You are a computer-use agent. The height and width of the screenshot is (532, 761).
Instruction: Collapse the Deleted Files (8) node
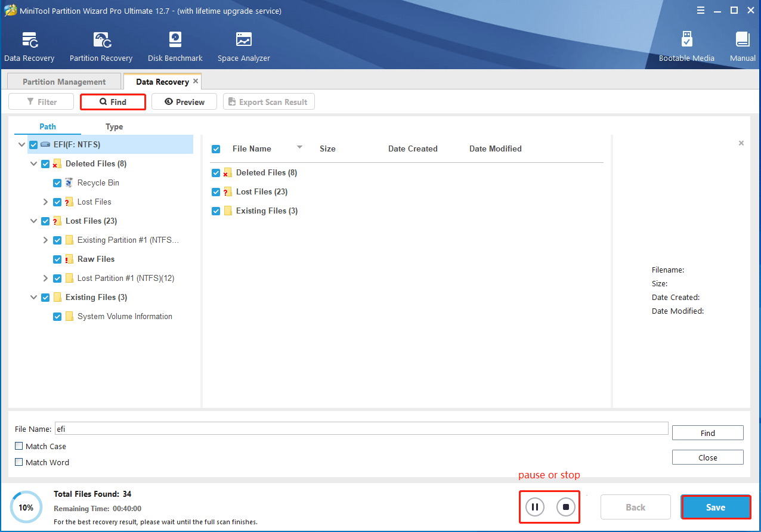pos(33,163)
